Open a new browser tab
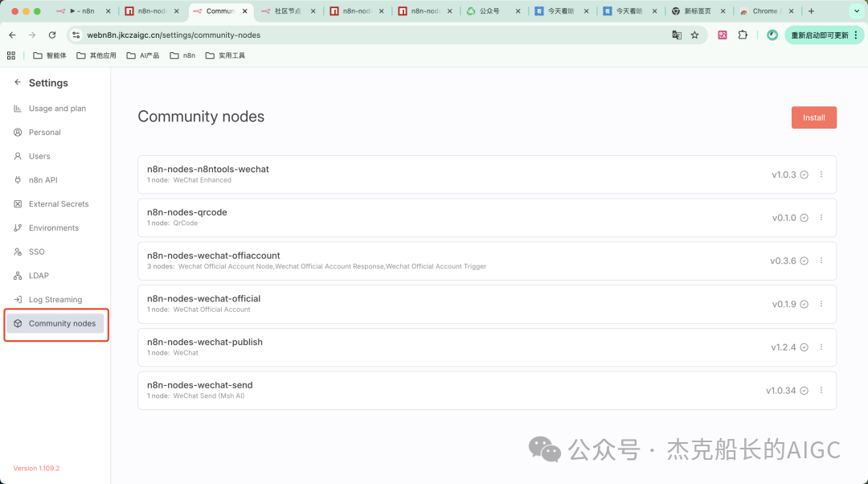 pos(811,11)
